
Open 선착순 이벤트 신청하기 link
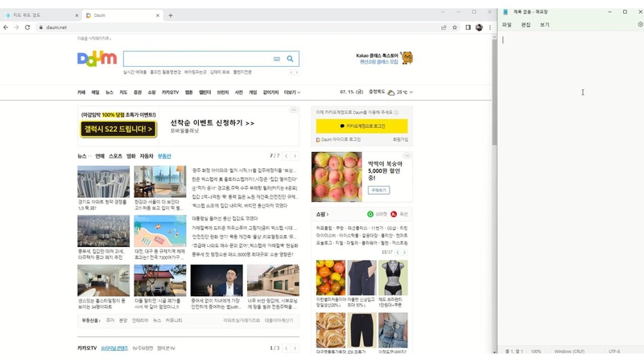coord(212,123)
